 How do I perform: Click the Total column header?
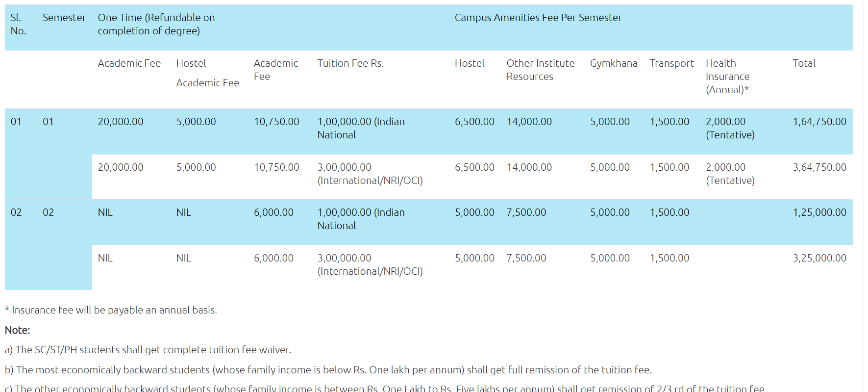click(x=804, y=63)
